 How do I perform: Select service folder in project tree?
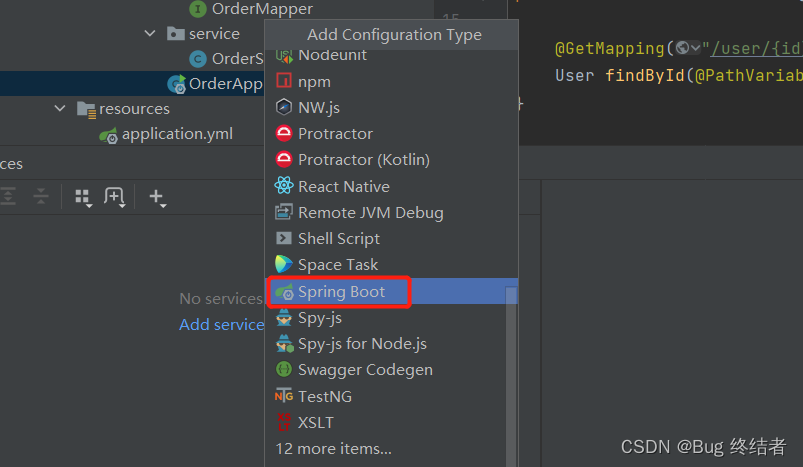point(214,34)
